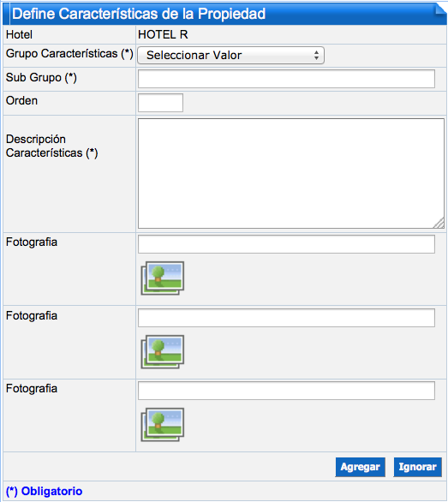Click the textarea resize handle
Screen dimensions: 448x502
click(x=439, y=224)
